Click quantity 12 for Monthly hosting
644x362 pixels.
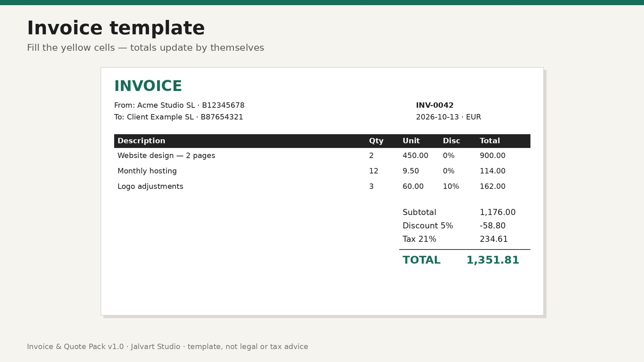(374, 171)
